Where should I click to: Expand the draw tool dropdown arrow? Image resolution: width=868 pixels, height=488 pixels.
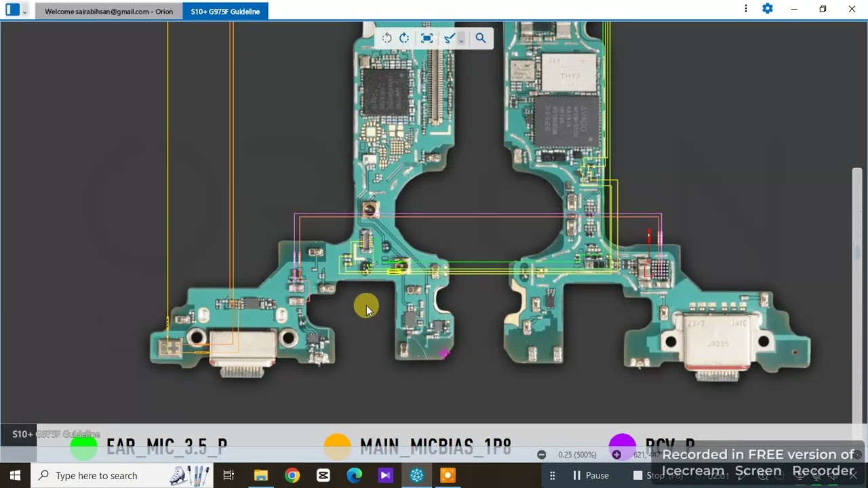pyautogui.click(x=461, y=40)
